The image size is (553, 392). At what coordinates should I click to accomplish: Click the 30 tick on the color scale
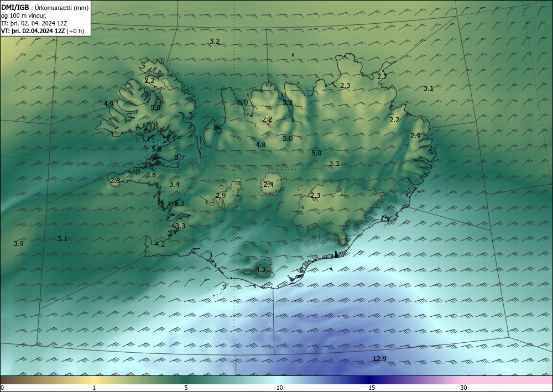464,388
